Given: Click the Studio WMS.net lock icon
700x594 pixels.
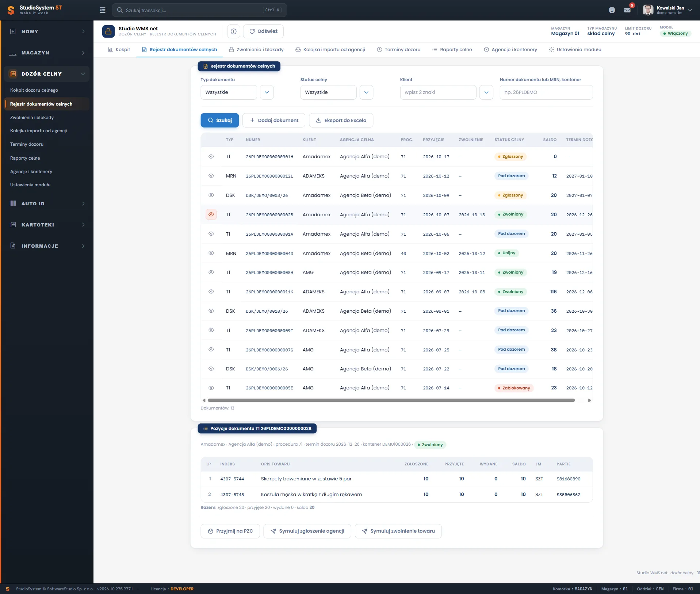Looking at the screenshot, I should [x=108, y=31].
